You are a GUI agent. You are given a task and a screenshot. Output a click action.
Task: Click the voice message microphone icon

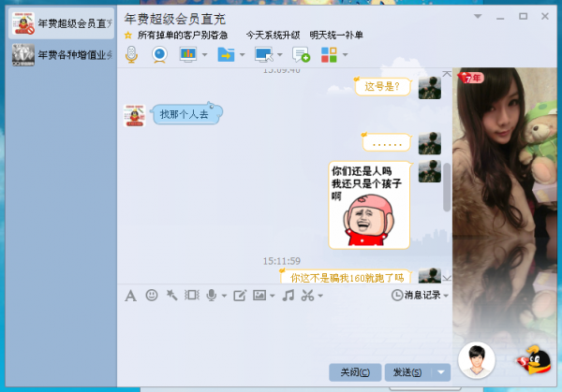(x=212, y=296)
